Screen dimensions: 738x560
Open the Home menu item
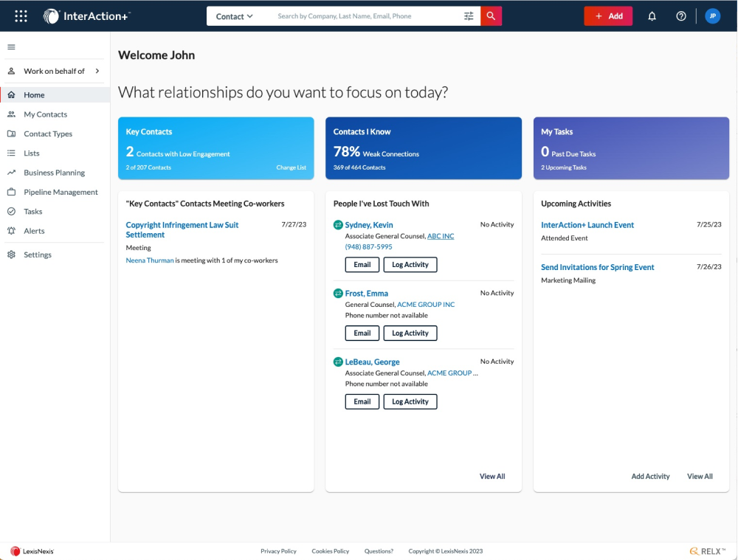coord(55,94)
